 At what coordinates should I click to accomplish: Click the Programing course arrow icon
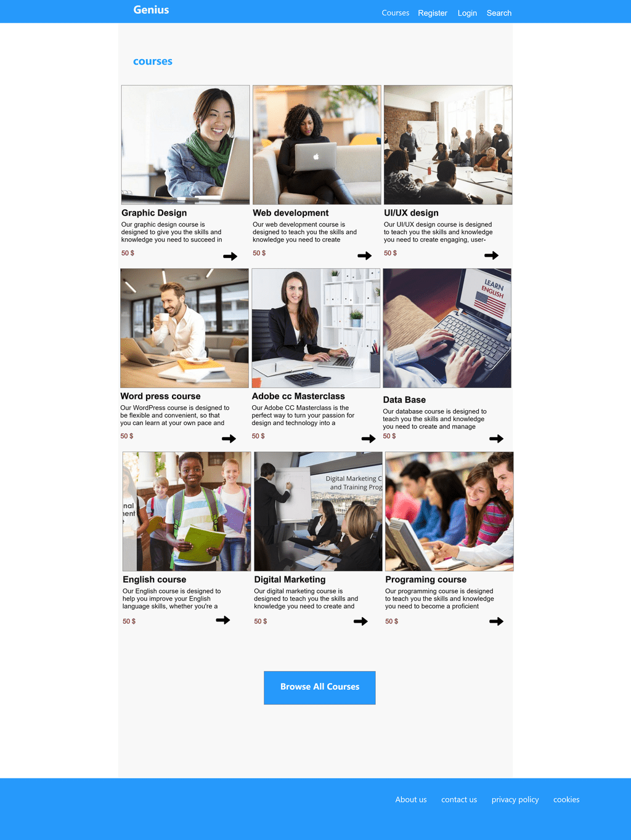pyautogui.click(x=496, y=621)
